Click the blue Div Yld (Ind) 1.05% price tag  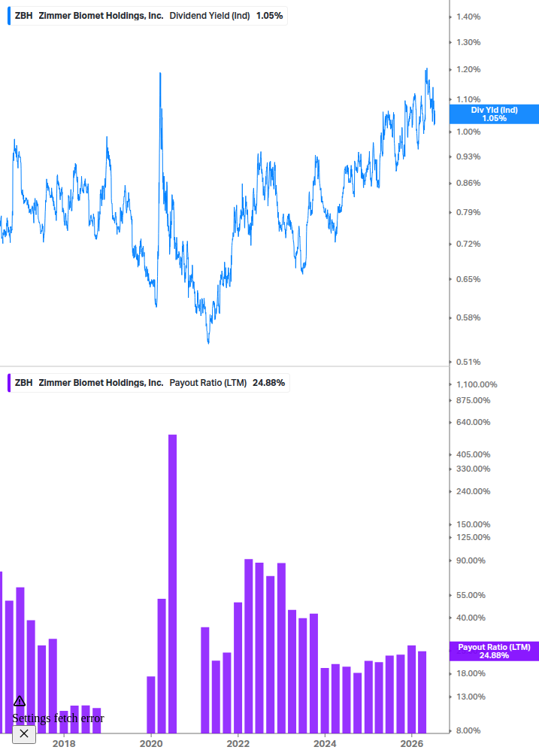494,114
